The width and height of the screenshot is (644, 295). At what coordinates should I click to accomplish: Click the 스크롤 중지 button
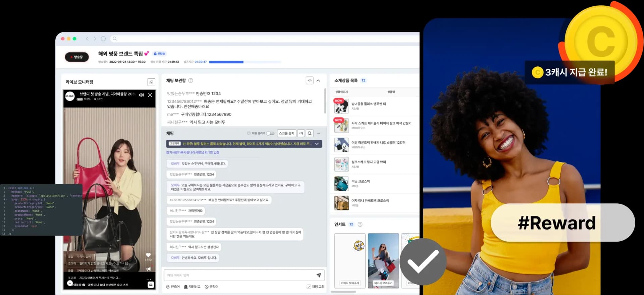pyautogui.click(x=286, y=133)
